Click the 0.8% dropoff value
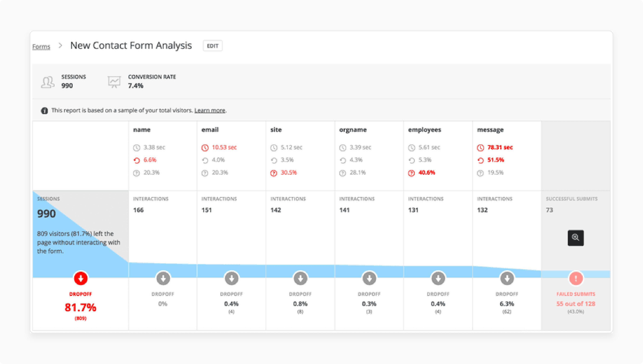Image resolution: width=643 pixels, height=364 pixels. 300,304
